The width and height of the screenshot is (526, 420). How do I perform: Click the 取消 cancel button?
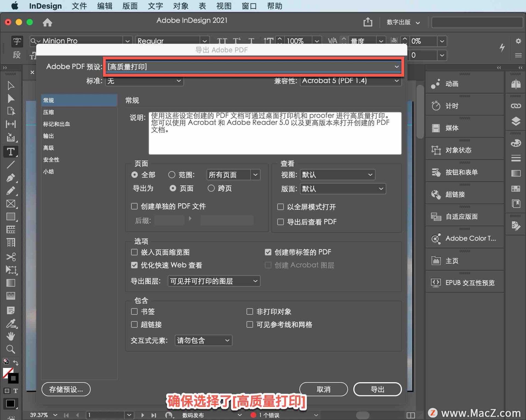point(324,389)
